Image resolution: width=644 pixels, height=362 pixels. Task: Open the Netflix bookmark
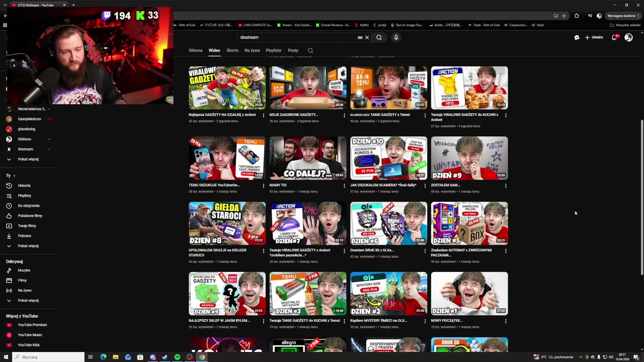coord(362,25)
